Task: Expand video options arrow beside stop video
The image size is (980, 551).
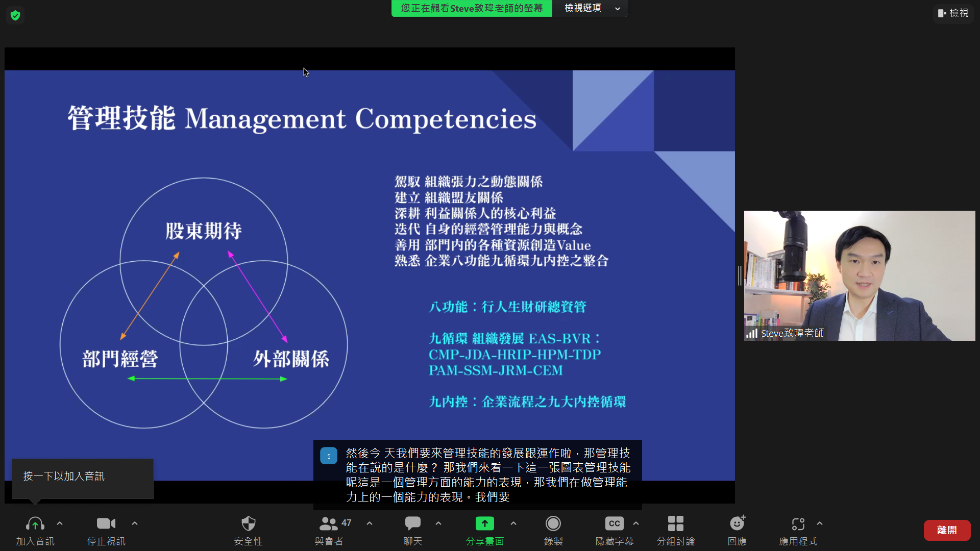Action: coord(135,523)
